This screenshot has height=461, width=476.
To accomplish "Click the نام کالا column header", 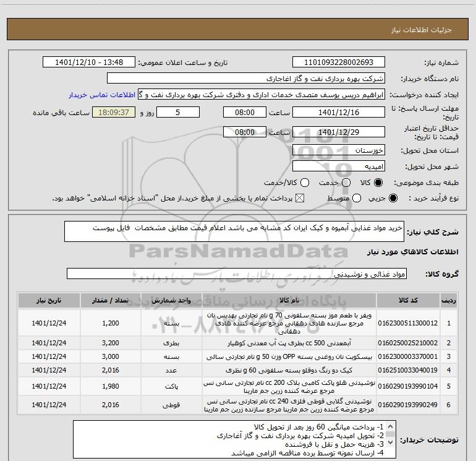I will click(x=289, y=301).
